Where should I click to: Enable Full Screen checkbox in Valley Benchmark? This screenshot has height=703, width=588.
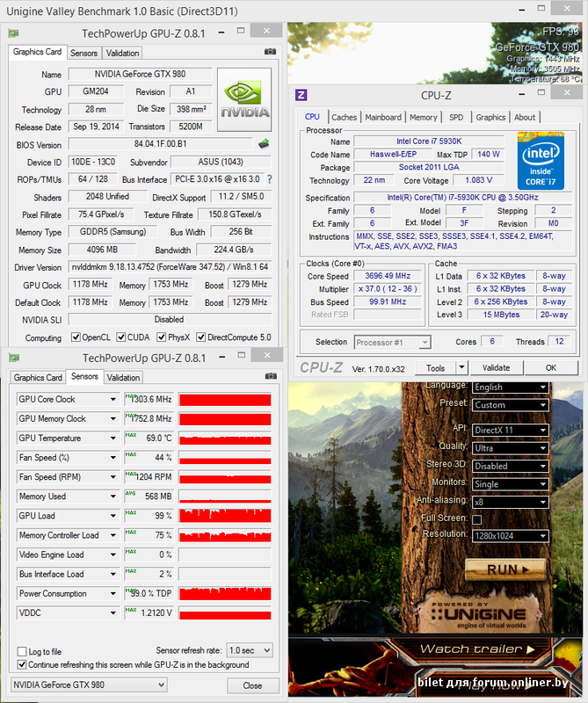pyautogui.click(x=477, y=519)
